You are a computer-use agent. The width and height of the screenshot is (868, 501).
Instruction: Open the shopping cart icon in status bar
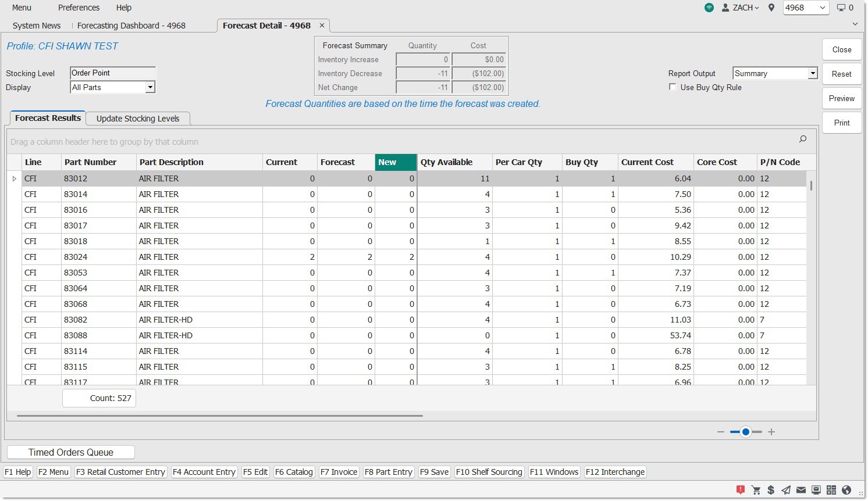pos(756,490)
